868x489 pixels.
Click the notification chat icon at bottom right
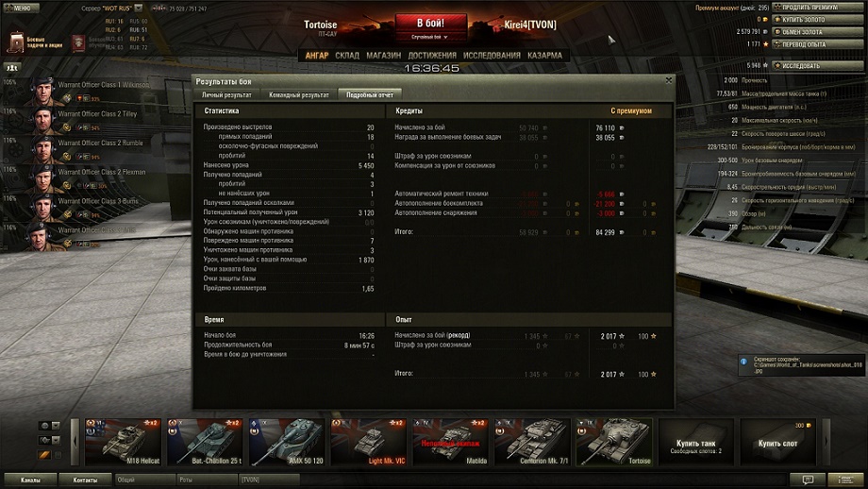807,480
